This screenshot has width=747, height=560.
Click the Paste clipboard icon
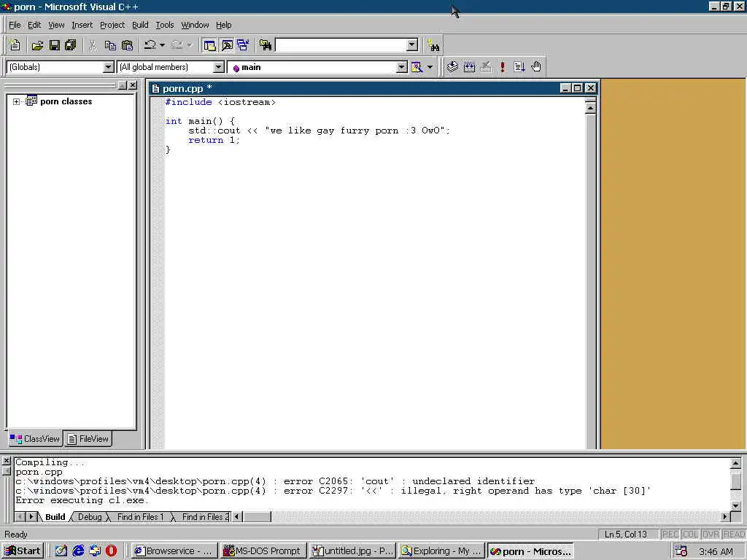click(127, 45)
